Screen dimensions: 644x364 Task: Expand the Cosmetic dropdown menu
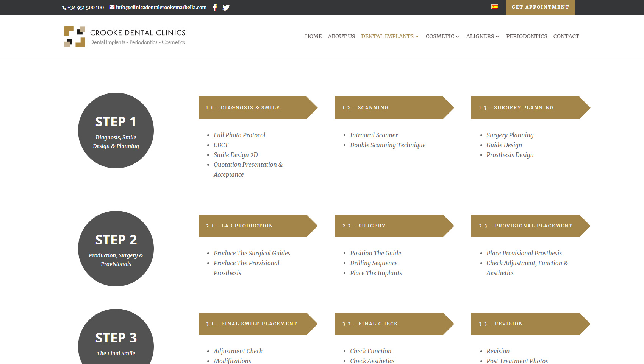pos(442,36)
